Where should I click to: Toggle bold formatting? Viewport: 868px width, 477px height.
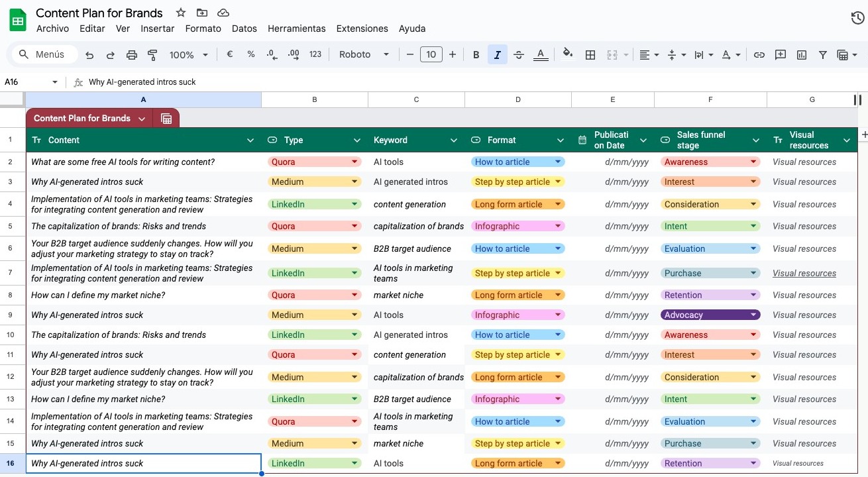click(x=476, y=55)
